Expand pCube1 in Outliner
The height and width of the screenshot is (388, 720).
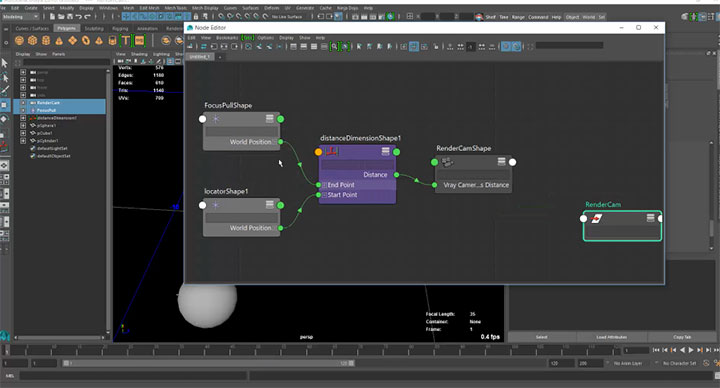23,133
